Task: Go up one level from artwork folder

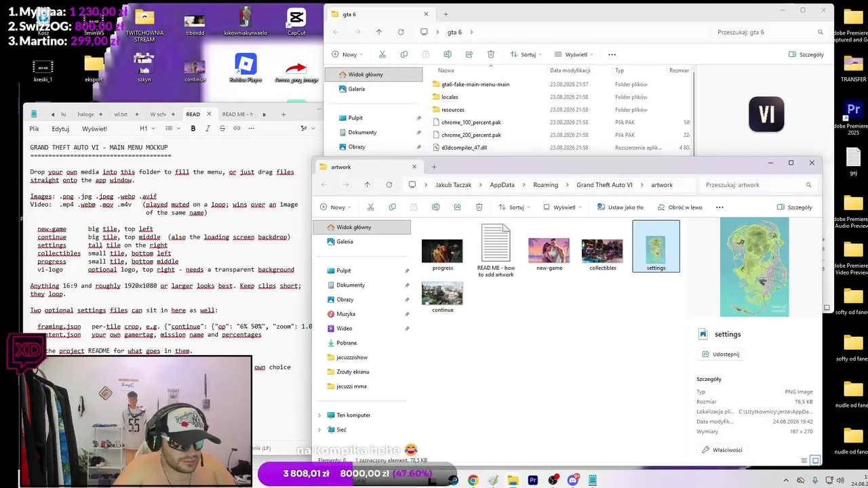Action: click(x=367, y=184)
